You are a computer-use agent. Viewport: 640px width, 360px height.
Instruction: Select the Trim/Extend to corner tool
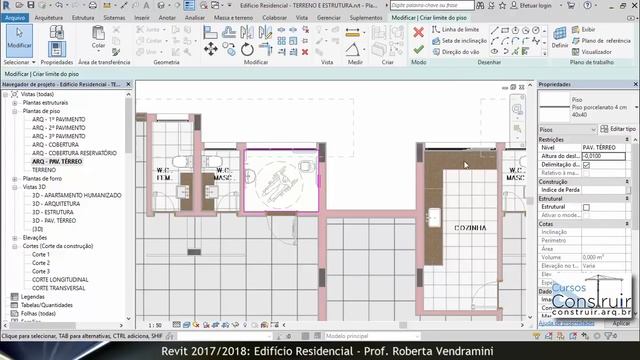[x=265, y=50]
